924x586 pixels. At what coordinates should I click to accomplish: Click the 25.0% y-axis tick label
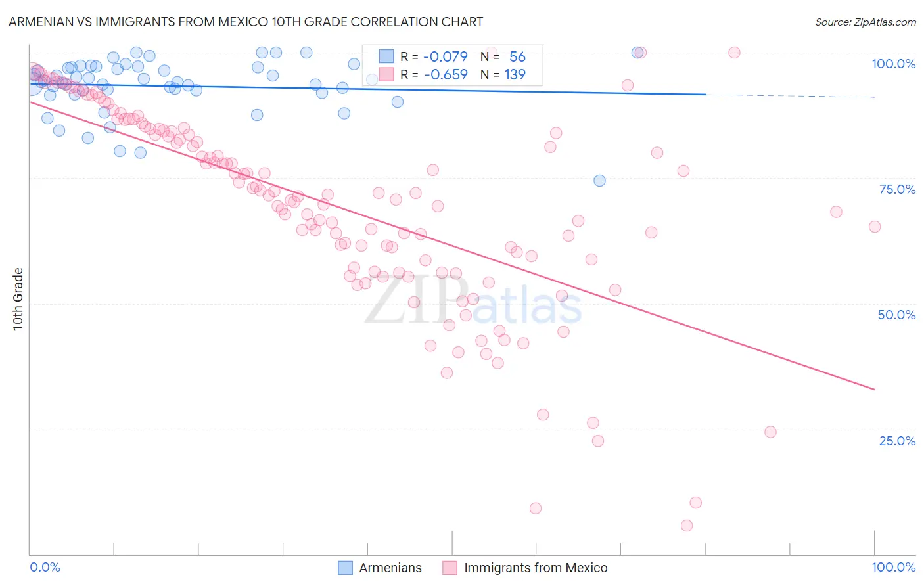click(x=897, y=440)
